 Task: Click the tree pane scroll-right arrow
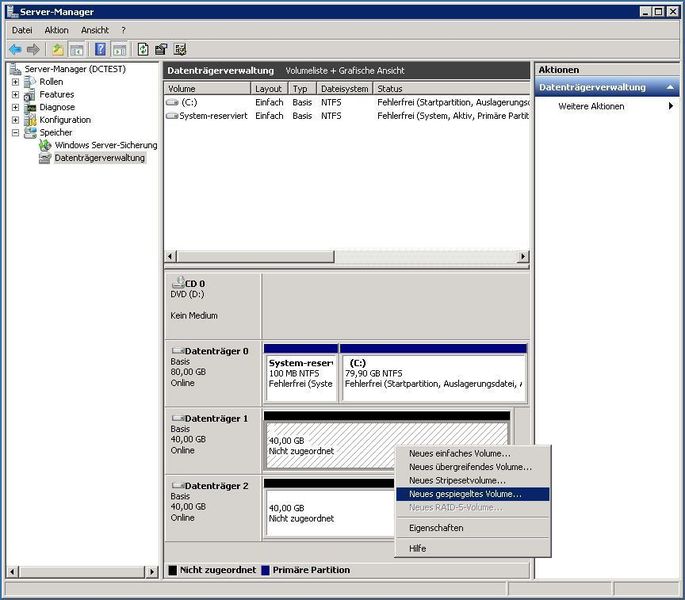point(152,571)
